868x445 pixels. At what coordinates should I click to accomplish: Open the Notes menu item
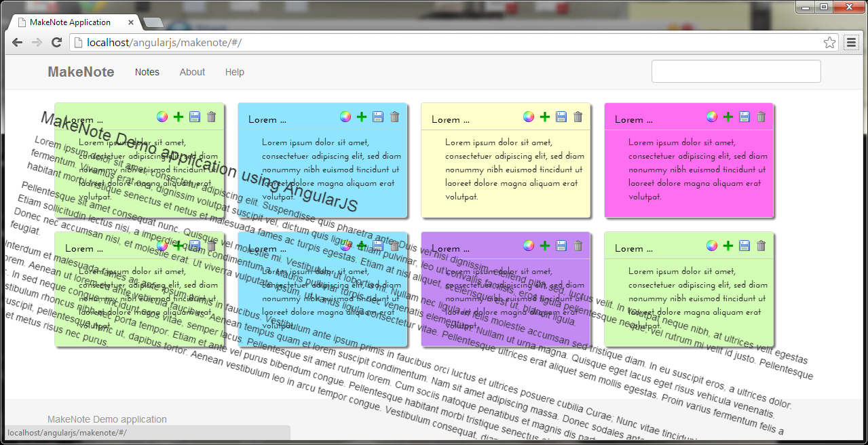(x=147, y=72)
